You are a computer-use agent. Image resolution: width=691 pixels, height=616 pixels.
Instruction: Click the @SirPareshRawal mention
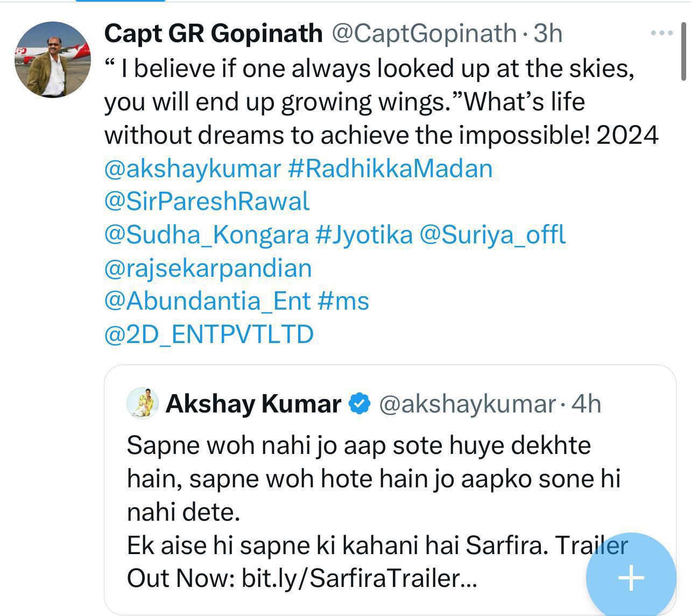[206, 201]
